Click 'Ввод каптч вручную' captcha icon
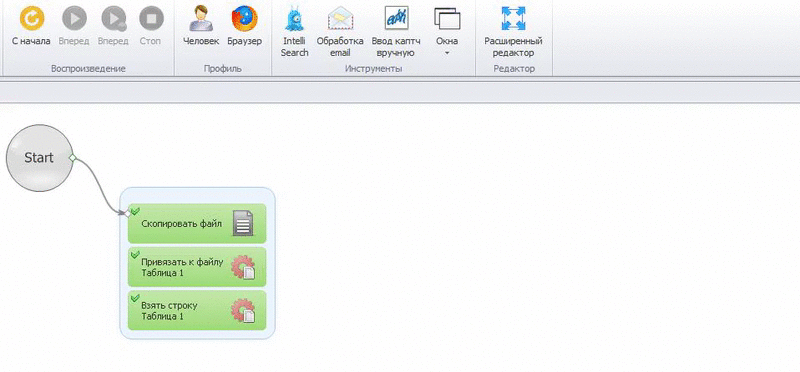The image size is (800, 372). [396, 18]
